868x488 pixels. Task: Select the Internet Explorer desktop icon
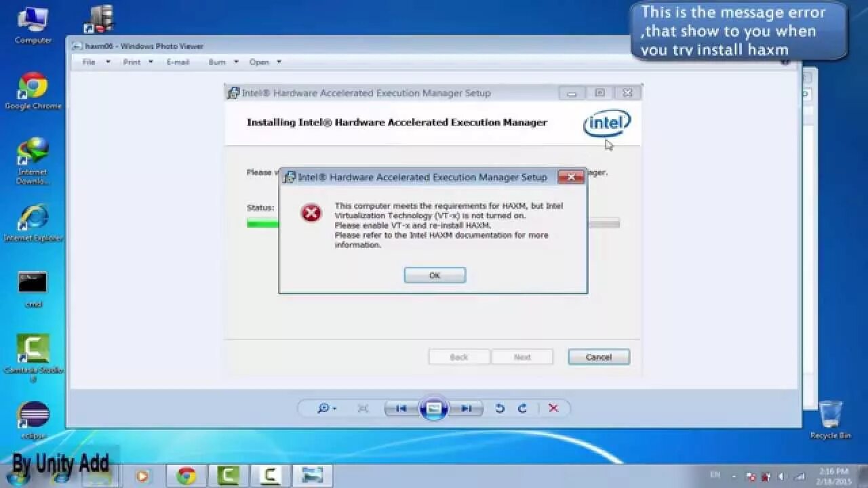pyautogui.click(x=33, y=223)
